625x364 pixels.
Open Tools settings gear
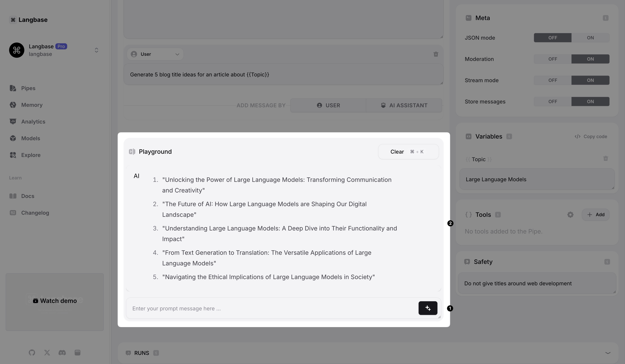coord(570,215)
